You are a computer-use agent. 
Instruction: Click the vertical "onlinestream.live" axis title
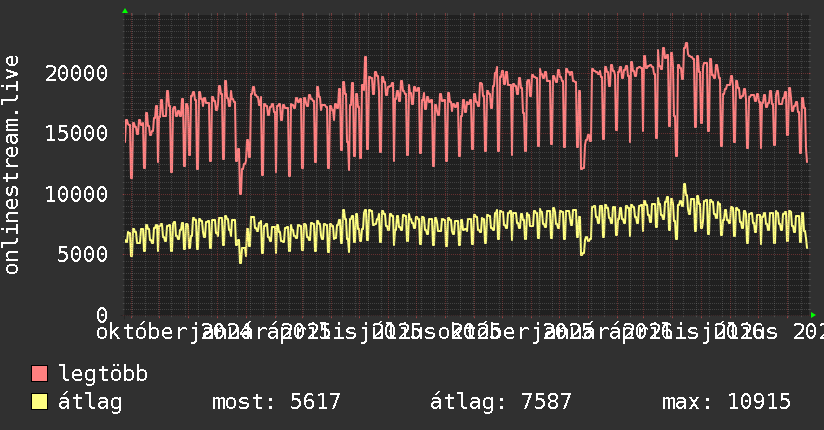[11, 165]
